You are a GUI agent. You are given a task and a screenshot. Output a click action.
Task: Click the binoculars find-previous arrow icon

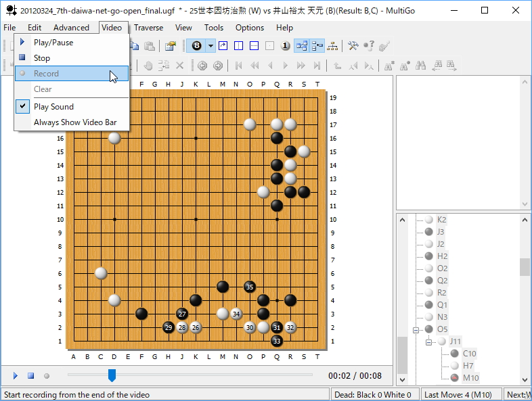(437, 66)
